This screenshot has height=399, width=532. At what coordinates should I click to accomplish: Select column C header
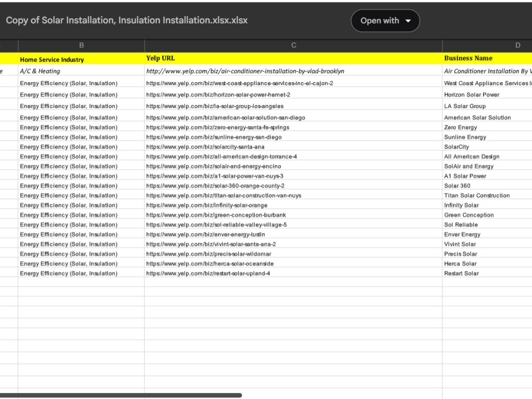pyautogui.click(x=294, y=45)
